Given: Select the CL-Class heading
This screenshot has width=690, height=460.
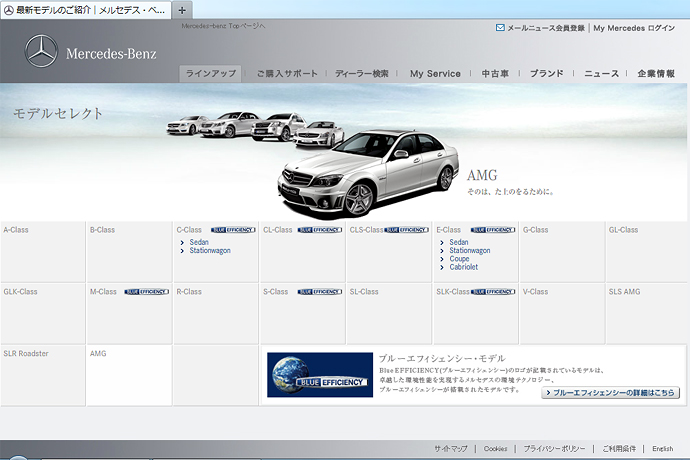Looking at the screenshot, I should click(278, 230).
